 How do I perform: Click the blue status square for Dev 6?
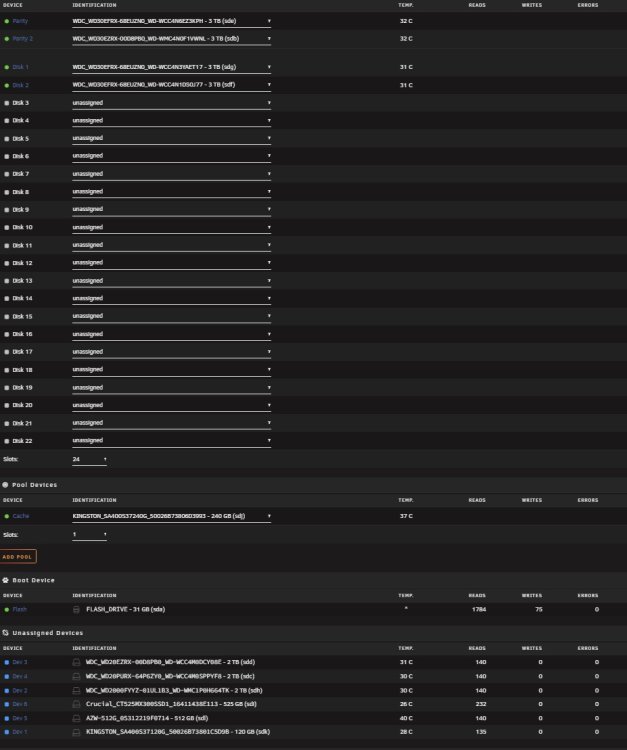[7, 705]
